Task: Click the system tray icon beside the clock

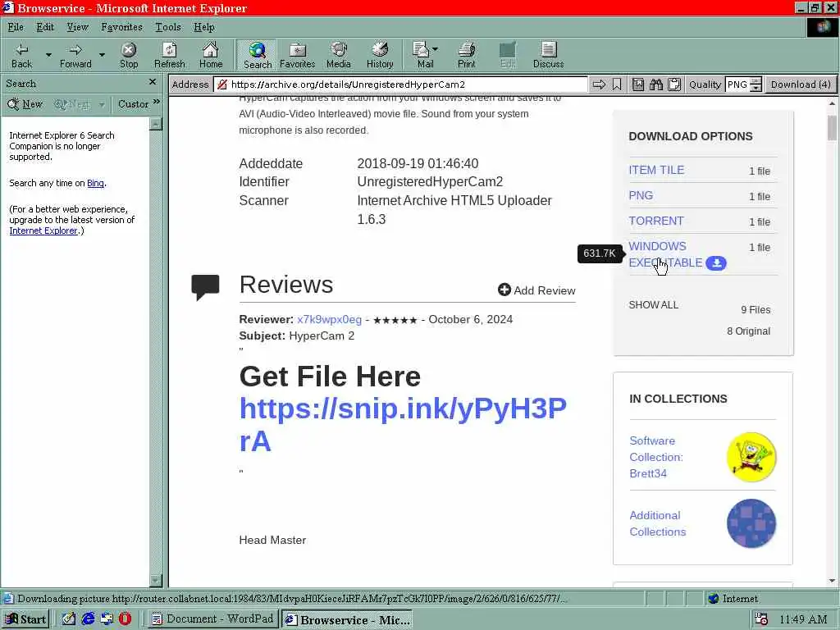Action: tap(761, 619)
